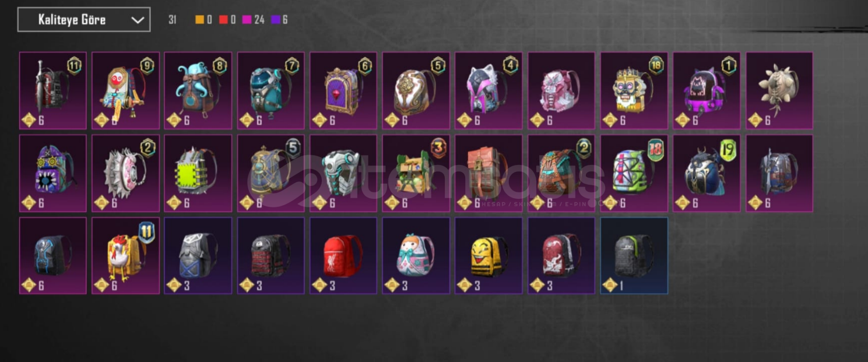Screen dimensions: 868x362
Task: Pick the golden skull king backpack
Action: 634,90
